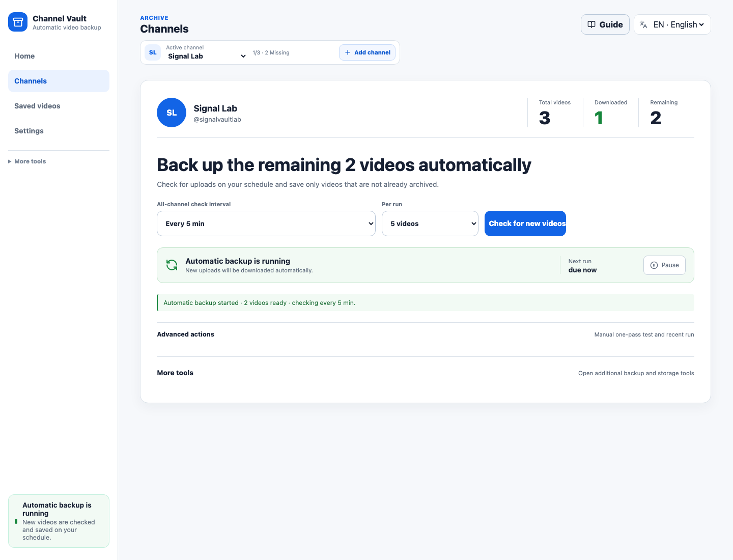Go to Saved videos
This screenshot has width=733, height=560.
click(x=59, y=106)
